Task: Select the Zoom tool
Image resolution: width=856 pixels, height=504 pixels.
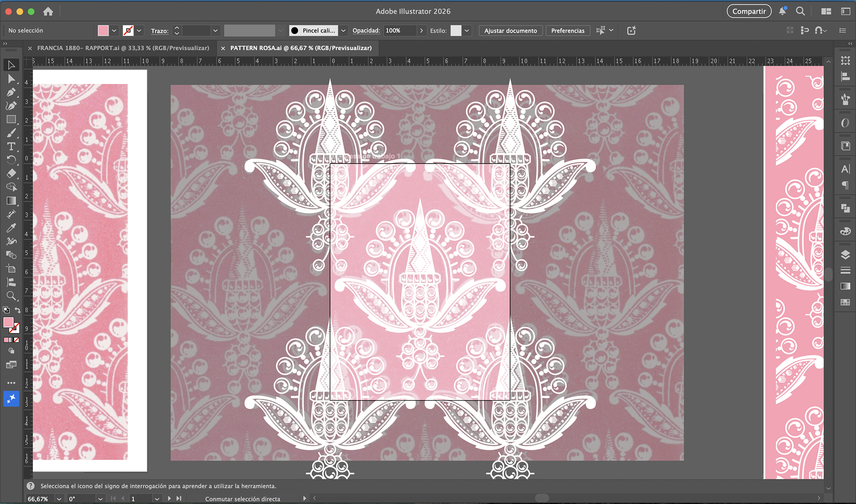Action: (11, 295)
